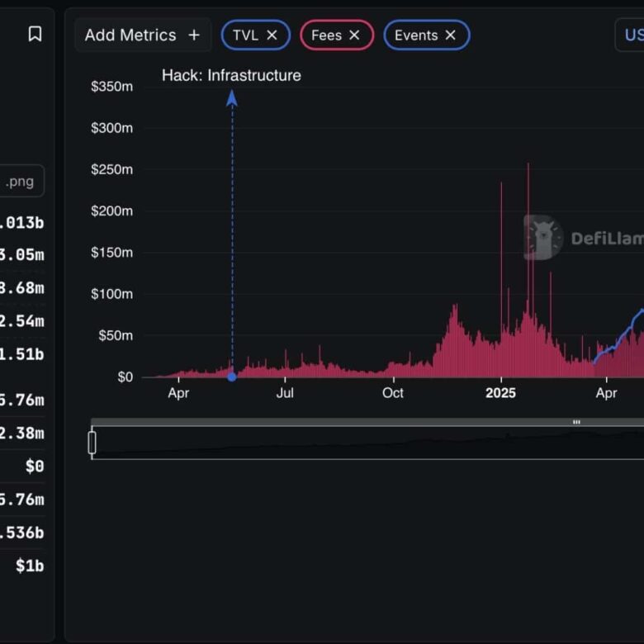Toggle the Fees metric chip

click(326, 35)
